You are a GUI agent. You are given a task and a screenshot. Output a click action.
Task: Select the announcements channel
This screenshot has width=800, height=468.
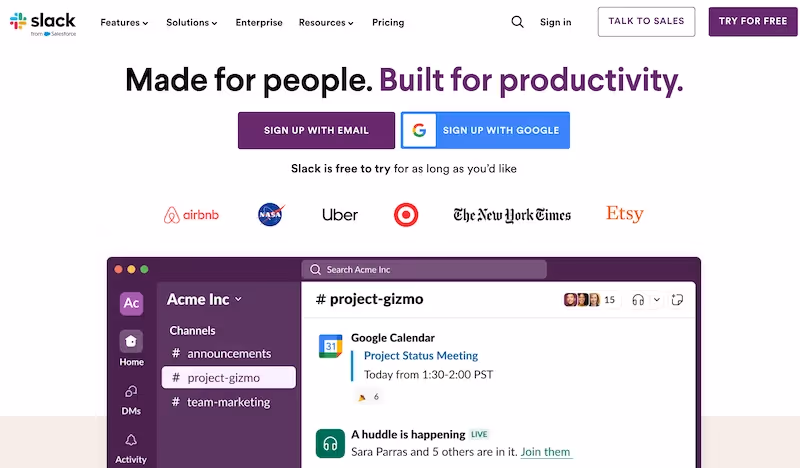coord(229,353)
